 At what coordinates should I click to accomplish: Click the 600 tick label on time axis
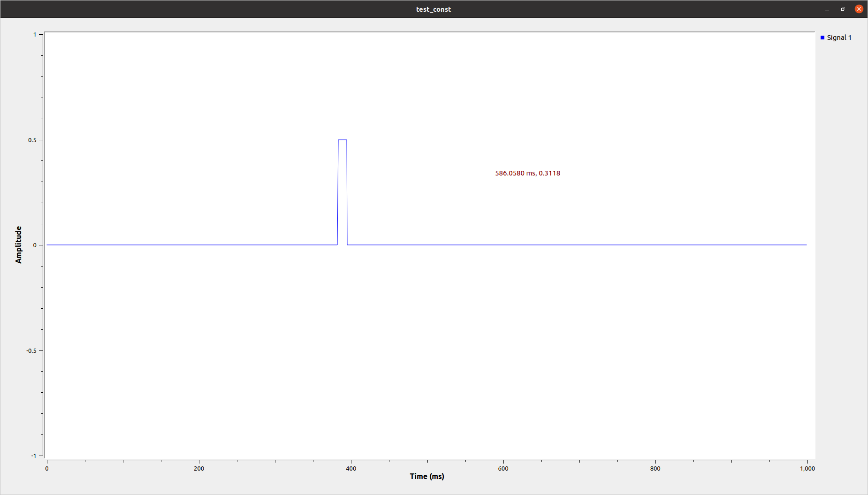503,468
